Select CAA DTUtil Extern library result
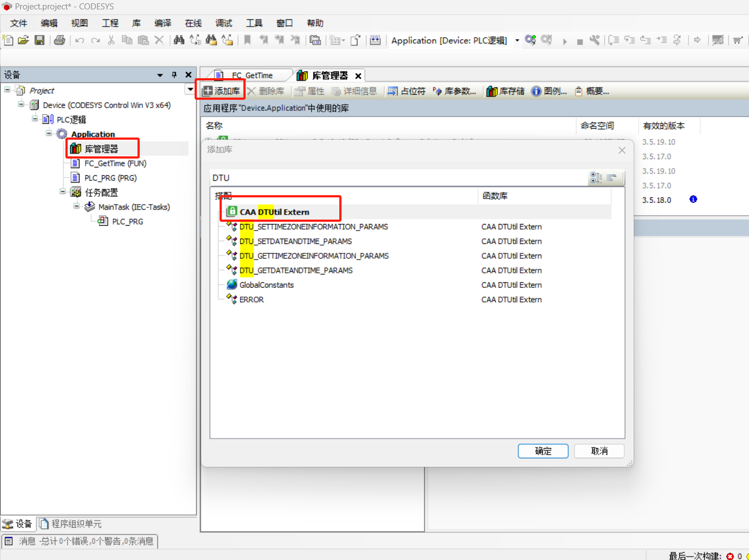Viewport: 749px width, 560px height. click(274, 212)
